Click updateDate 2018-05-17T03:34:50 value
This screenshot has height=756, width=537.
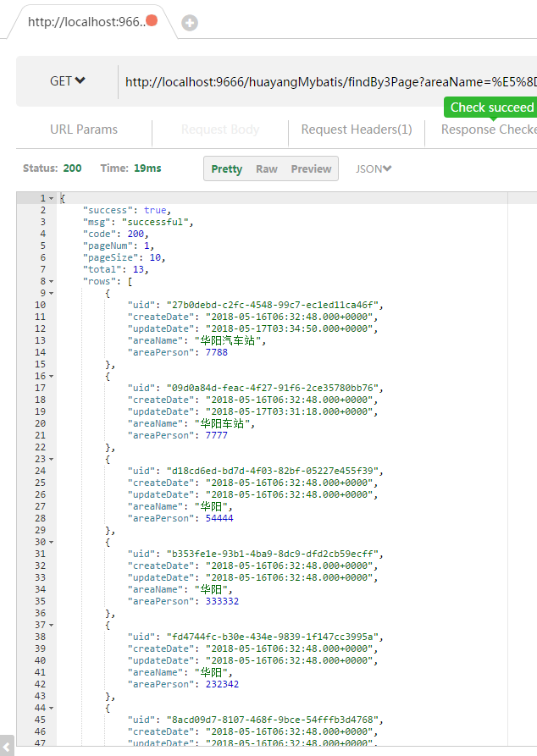click(290, 328)
